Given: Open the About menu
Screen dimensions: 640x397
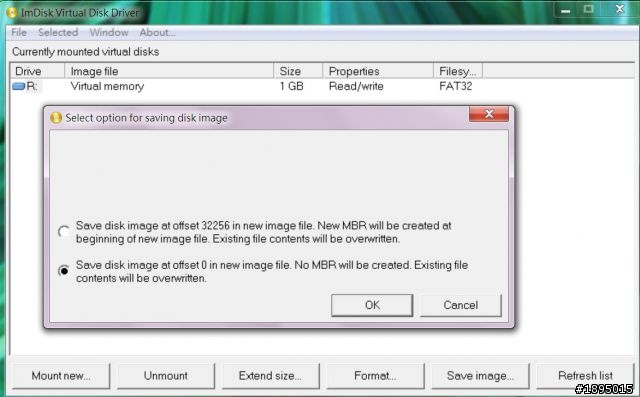Looking at the screenshot, I should (158, 32).
